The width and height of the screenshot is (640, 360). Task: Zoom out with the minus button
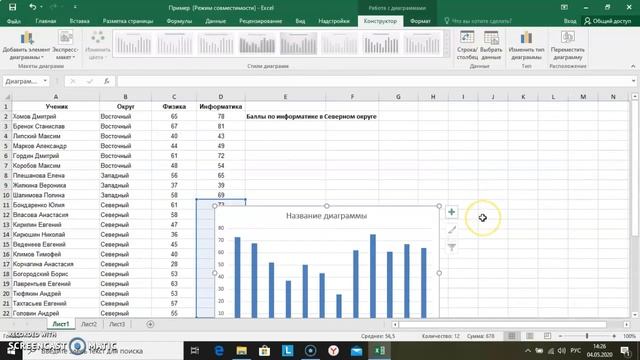[x=560, y=336]
